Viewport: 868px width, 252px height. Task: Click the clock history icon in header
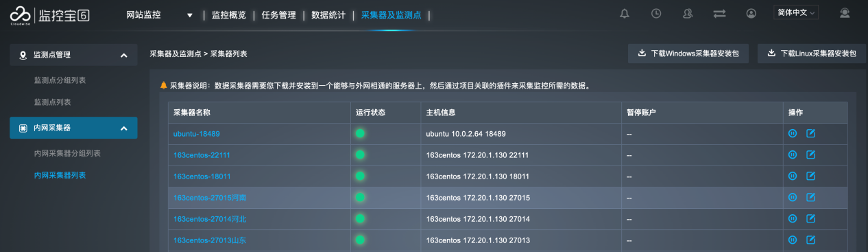point(656,13)
